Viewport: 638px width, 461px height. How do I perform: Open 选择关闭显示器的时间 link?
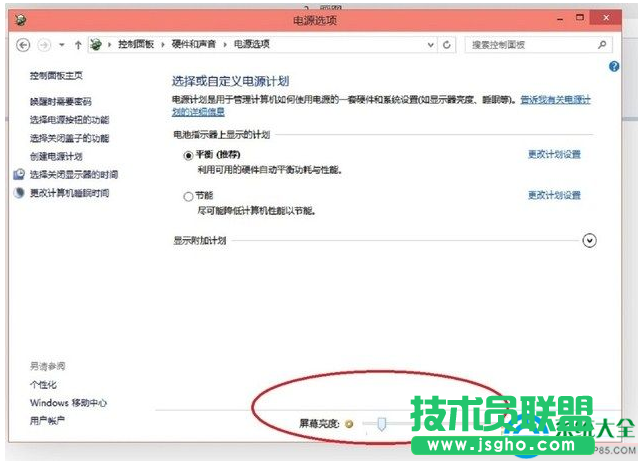[x=74, y=175]
